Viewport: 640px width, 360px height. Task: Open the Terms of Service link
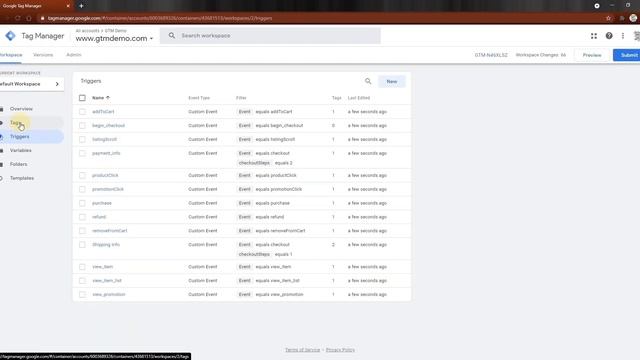[x=302, y=350]
